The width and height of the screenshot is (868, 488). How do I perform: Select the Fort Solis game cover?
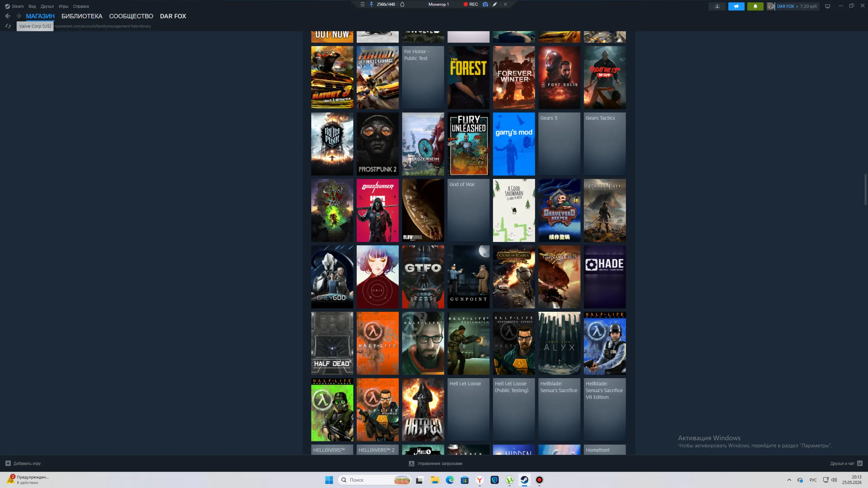pos(559,78)
